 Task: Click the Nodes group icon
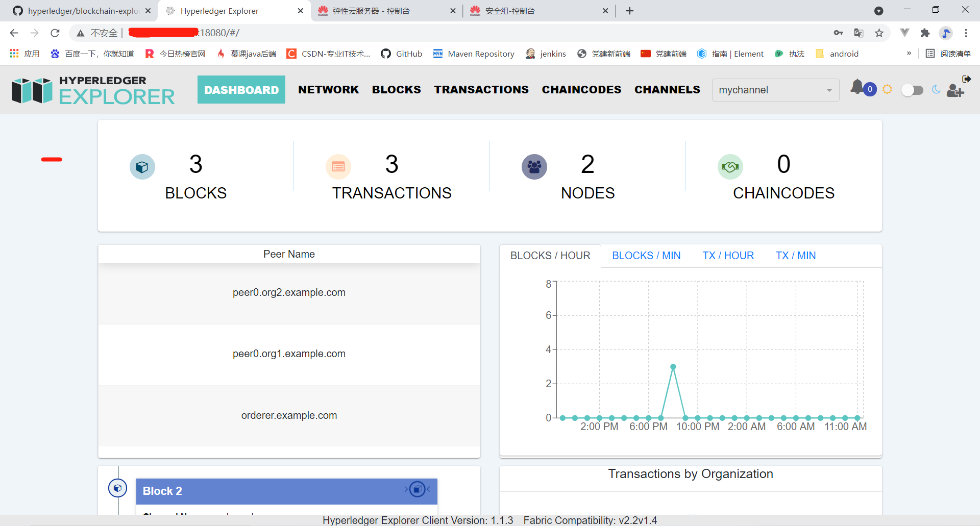click(534, 166)
